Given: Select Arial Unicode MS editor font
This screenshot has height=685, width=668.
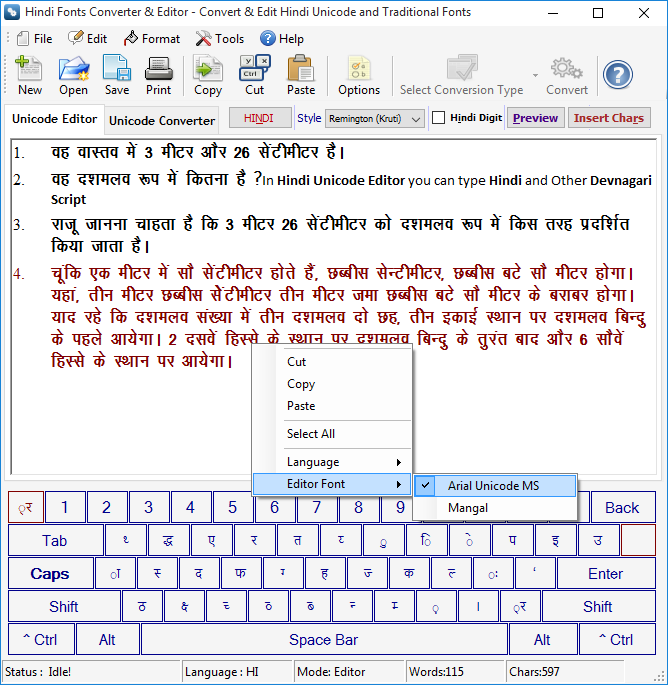Looking at the screenshot, I should pyautogui.click(x=495, y=486).
